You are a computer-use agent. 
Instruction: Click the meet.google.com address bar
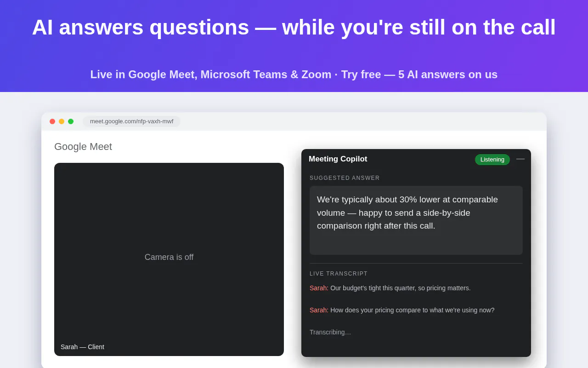(131, 121)
